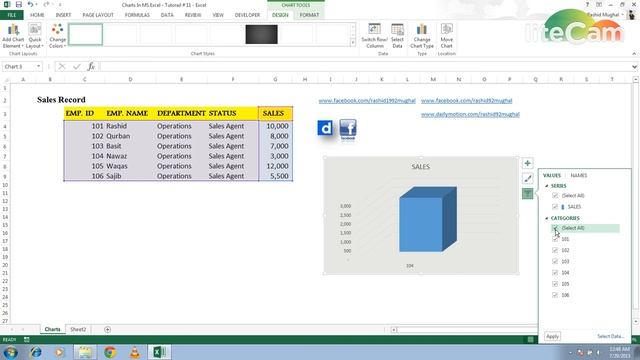
Task: Toggle category 106 checkbox
Action: pyautogui.click(x=555, y=295)
